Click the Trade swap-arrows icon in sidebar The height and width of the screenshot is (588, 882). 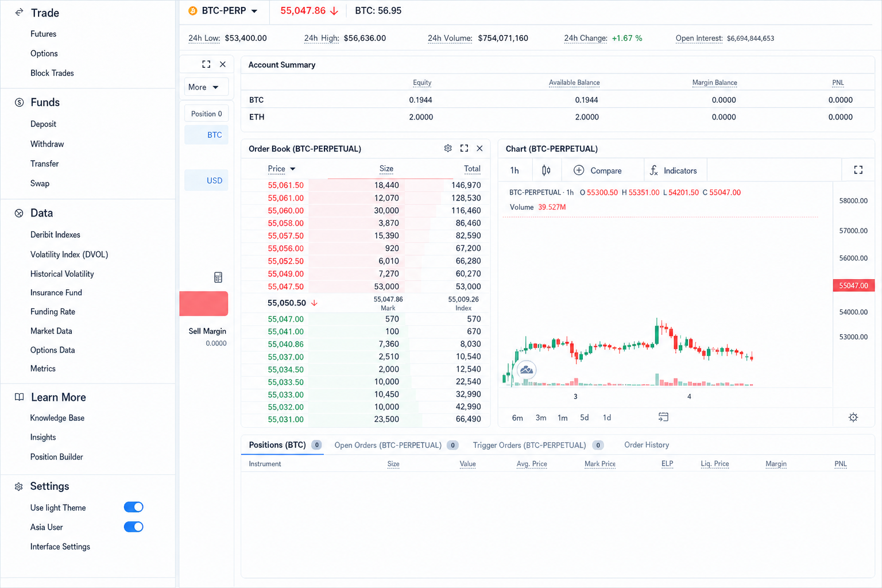tap(19, 12)
